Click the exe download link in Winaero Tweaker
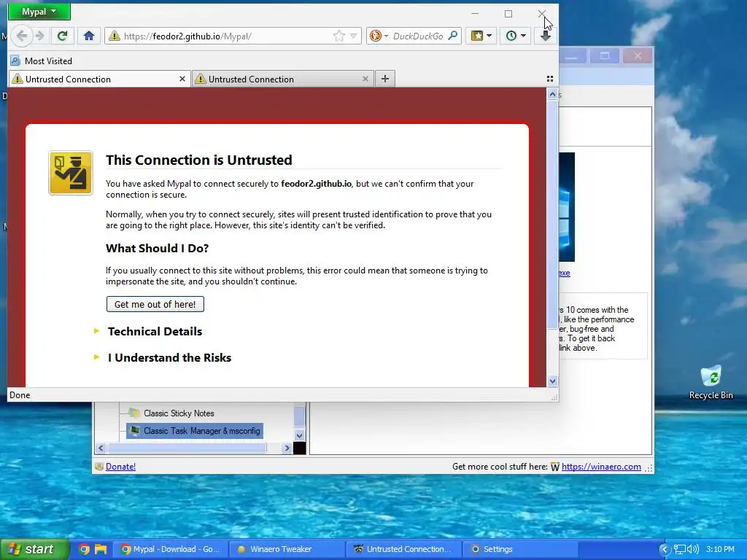The width and height of the screenshot is (747, 560). point(565,273)
